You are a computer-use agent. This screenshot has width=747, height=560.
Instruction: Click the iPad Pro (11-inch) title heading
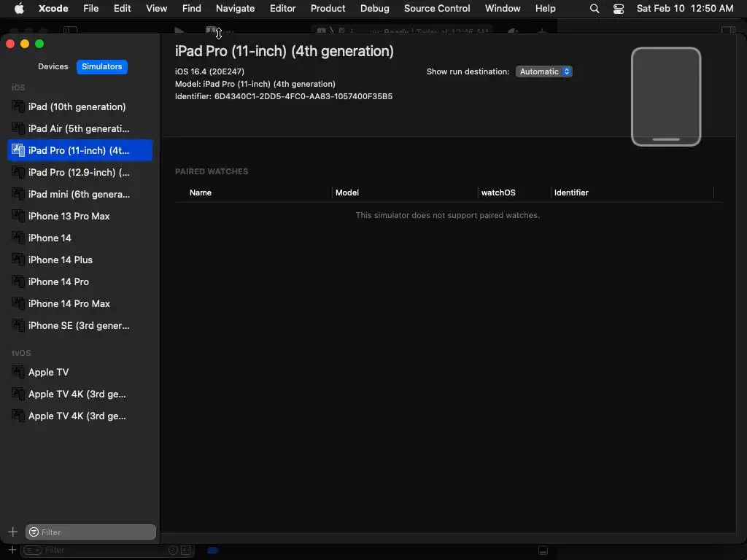[x=284, y=51]
